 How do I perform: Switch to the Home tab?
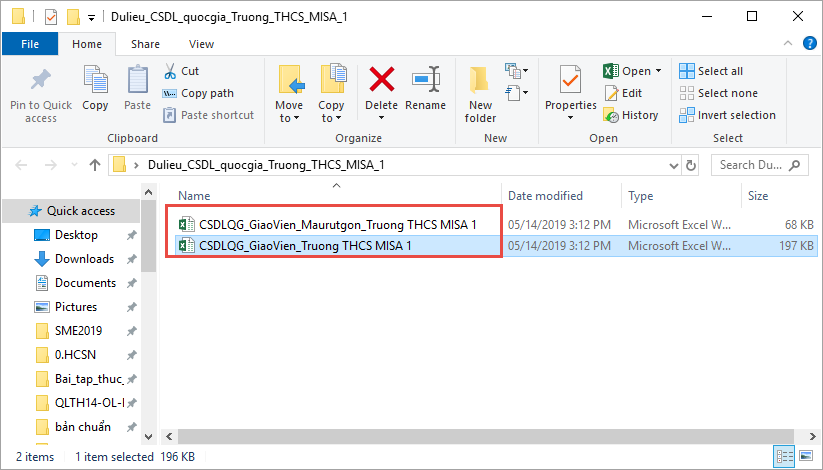coord(87,44)
